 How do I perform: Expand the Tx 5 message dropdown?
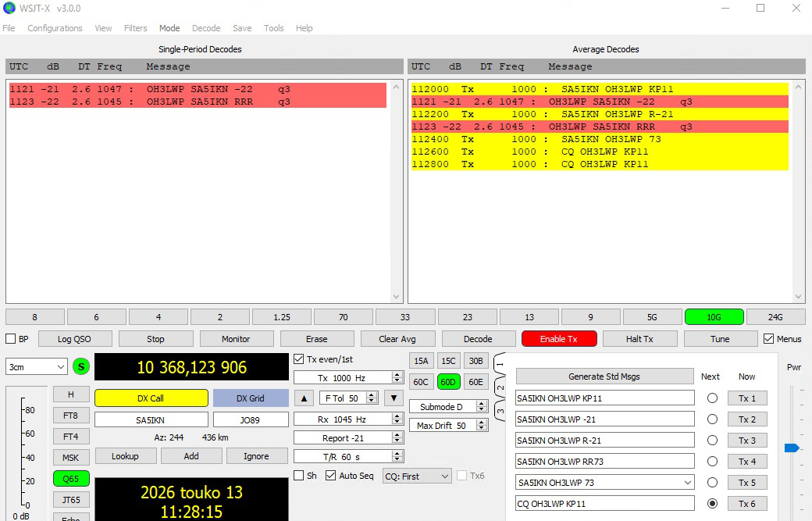pyautogui.click(x=687, y=483)
